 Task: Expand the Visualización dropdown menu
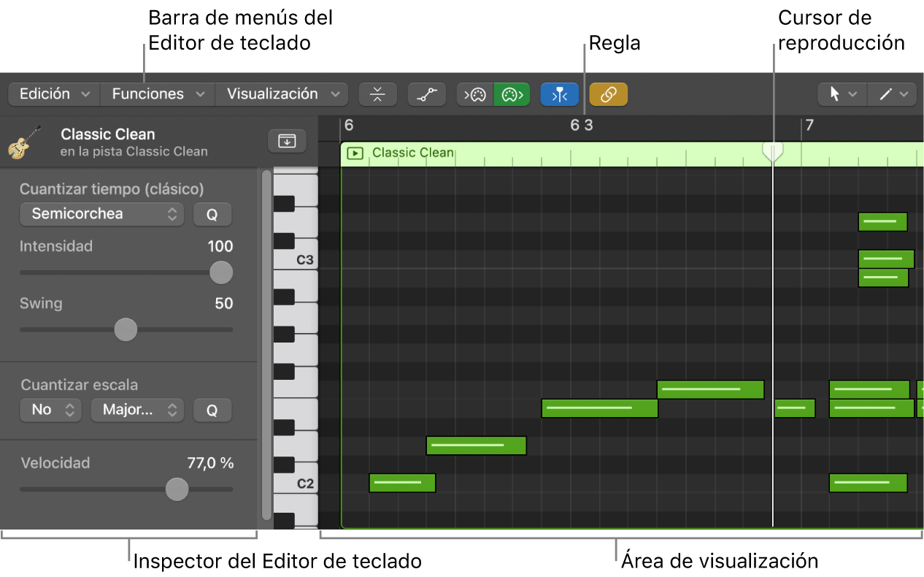coord(281,94)
